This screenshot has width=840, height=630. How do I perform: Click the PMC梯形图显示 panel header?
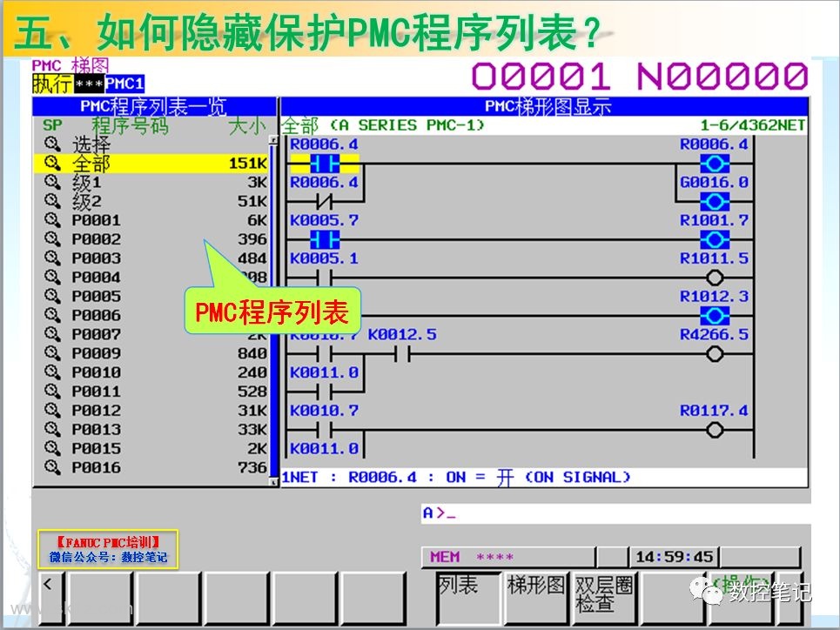click(x=545, y=106)
